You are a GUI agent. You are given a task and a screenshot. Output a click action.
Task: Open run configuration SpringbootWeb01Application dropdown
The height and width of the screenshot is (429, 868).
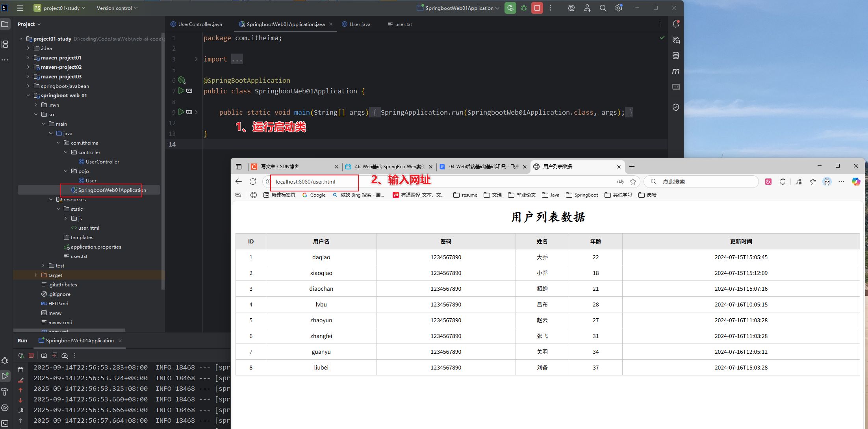click(x=458, y=8)
